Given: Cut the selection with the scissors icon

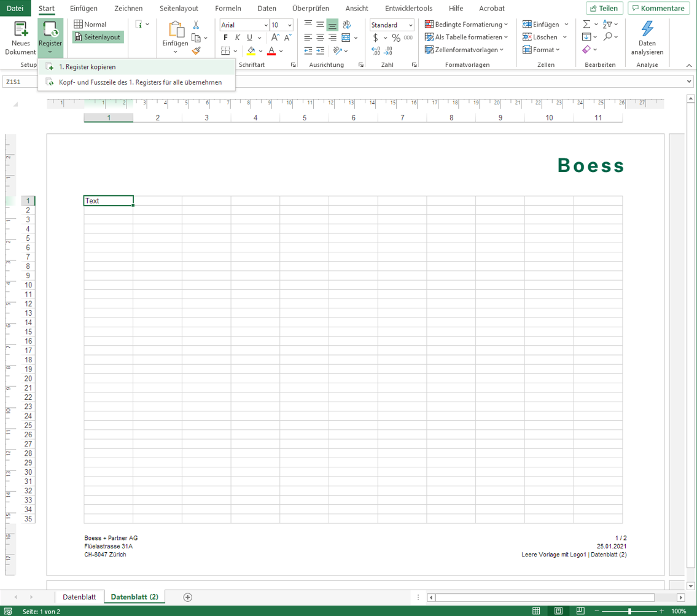Looking at the screenshot, I should pos(196,25).
